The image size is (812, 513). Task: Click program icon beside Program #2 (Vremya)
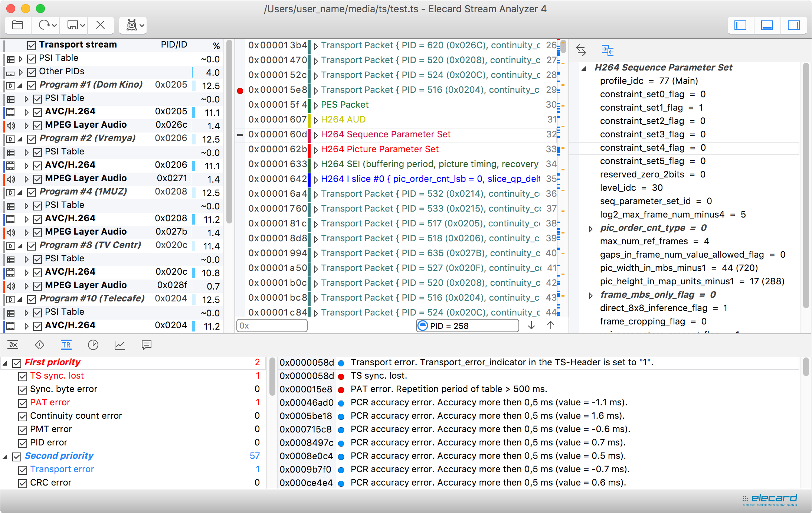tap(11, 139)
